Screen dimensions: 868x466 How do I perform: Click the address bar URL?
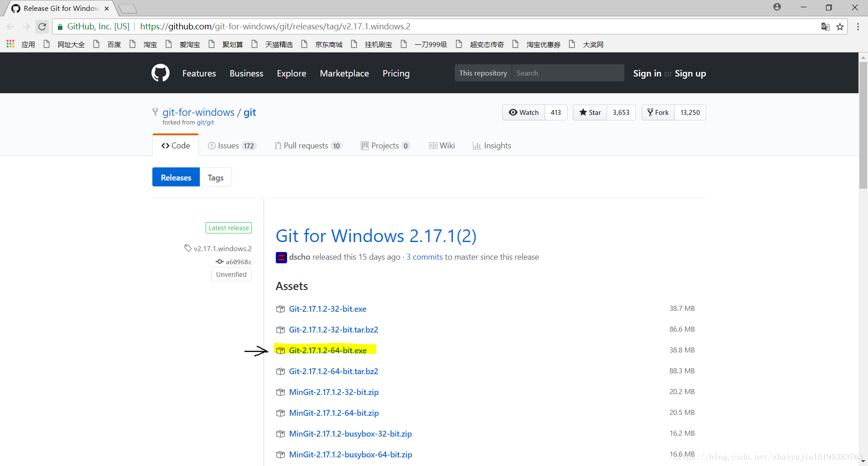click(275, 27)
